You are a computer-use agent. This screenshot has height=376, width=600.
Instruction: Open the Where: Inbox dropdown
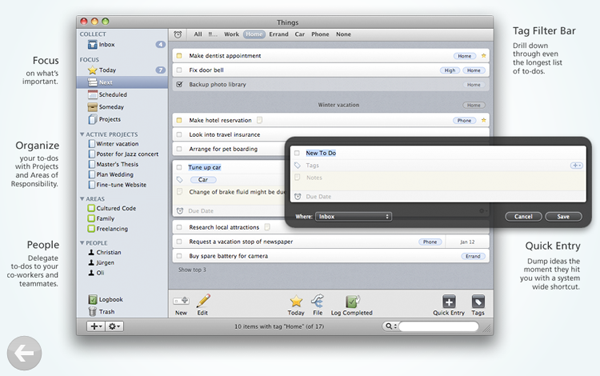353,216
